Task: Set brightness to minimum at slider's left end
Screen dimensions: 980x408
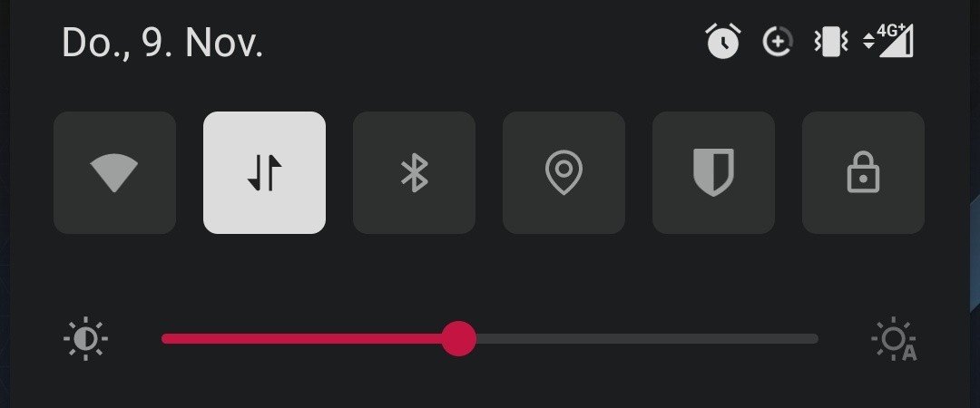Action: (x=165, y=339)
